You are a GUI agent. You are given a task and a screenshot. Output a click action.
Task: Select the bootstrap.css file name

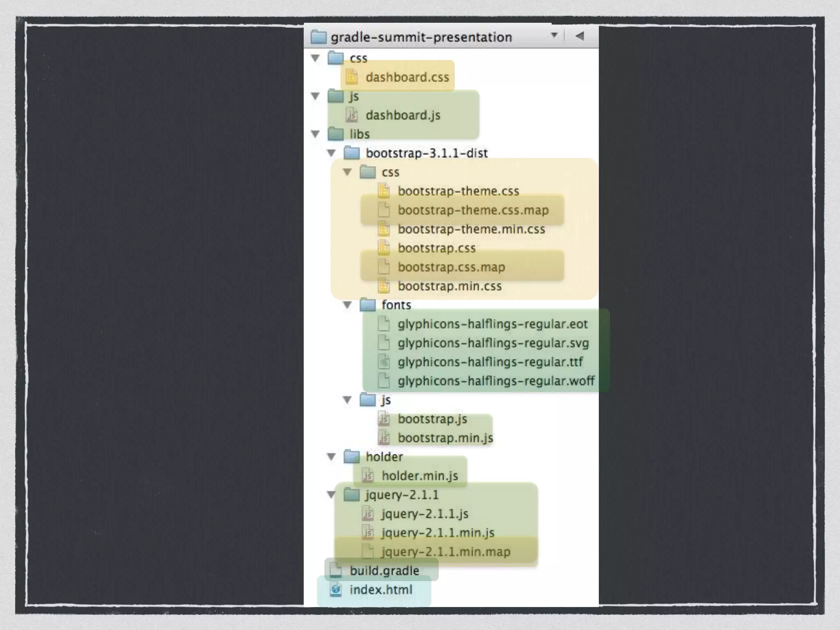(x=436, y=248)
